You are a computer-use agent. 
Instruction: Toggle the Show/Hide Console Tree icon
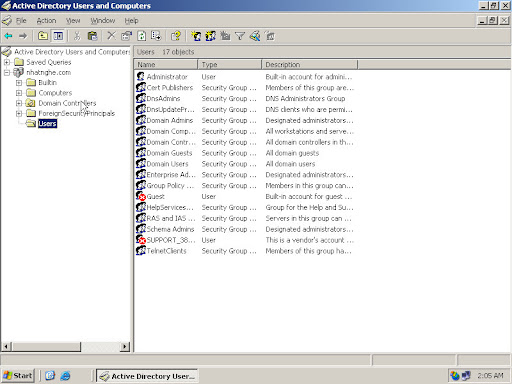click(58, 36)
